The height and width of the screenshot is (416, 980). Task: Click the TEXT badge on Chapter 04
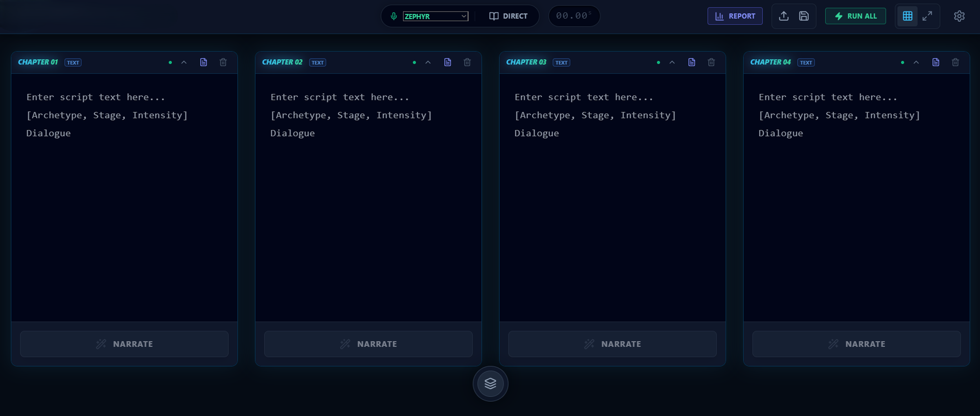pos(806,62)
